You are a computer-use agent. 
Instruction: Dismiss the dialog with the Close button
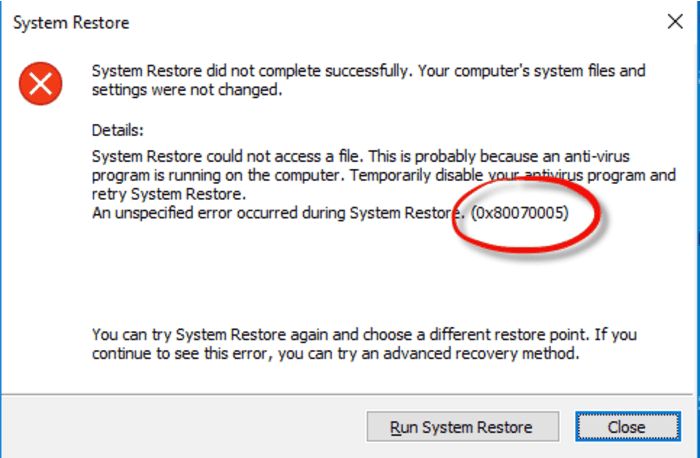pos(625,427)
